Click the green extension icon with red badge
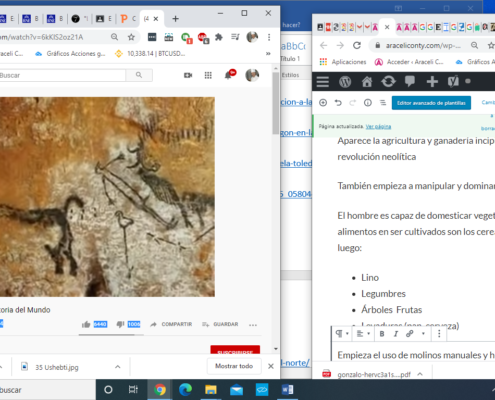Image resolution: width=495 pixels, height=400 pixels. click(186, 38)
